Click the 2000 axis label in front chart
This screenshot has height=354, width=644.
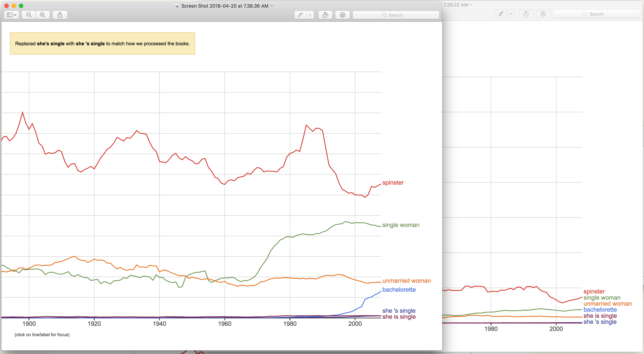tap(355, 324)
